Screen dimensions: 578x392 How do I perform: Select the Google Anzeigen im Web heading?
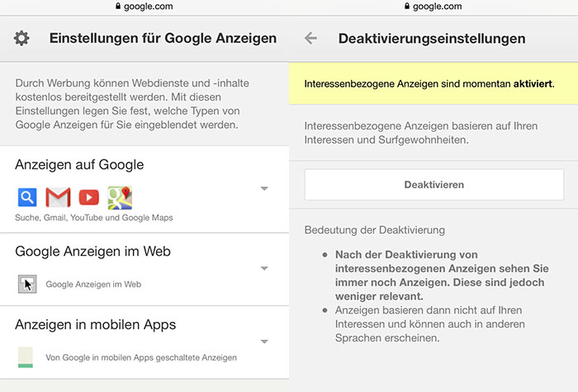[92, 251]
